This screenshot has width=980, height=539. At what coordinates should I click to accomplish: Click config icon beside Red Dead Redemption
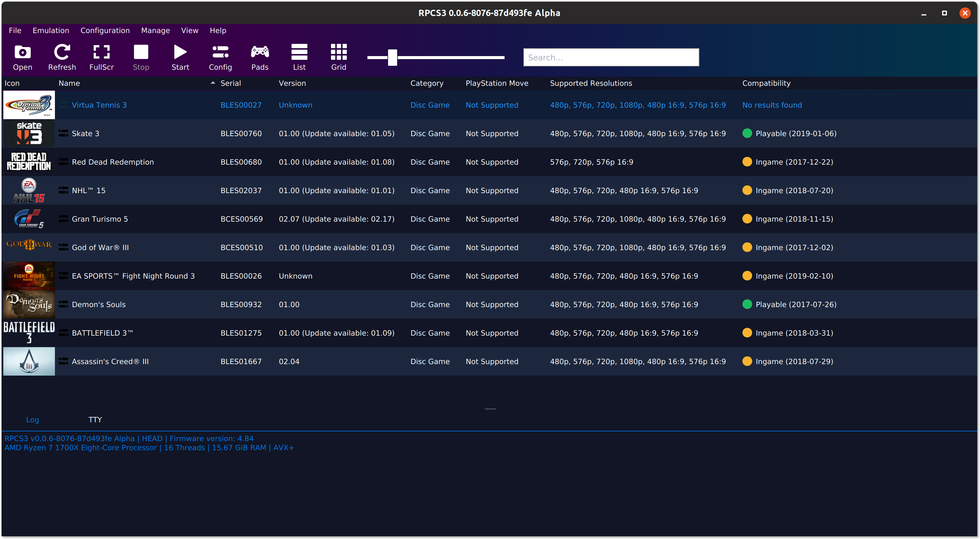(63, 162)
